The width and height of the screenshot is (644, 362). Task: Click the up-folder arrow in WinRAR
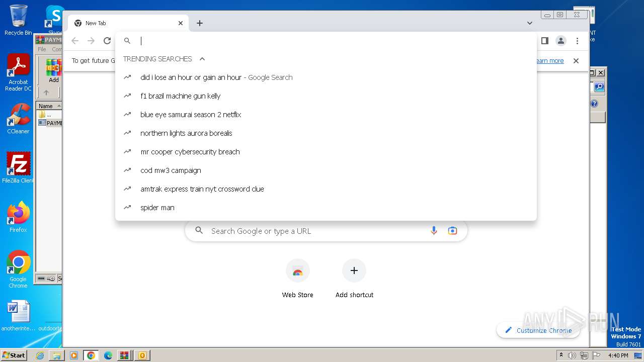(x=46, y=93)
